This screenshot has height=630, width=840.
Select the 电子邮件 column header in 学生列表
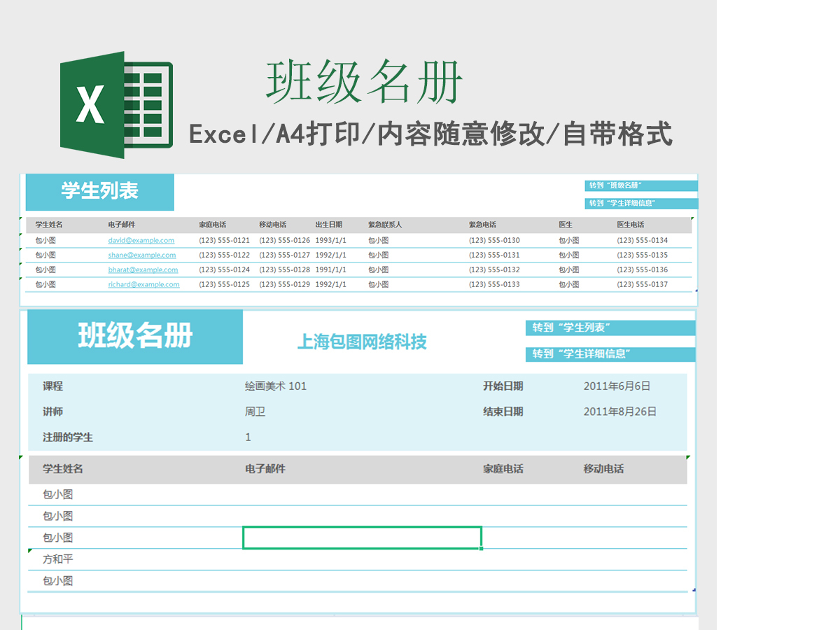pyautogui.click(x=122, y=225)
